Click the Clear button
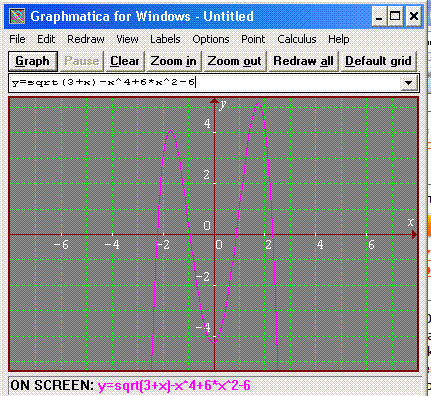Screen dimensions: 431x396 pyautogui.click(x=125, y=61)
